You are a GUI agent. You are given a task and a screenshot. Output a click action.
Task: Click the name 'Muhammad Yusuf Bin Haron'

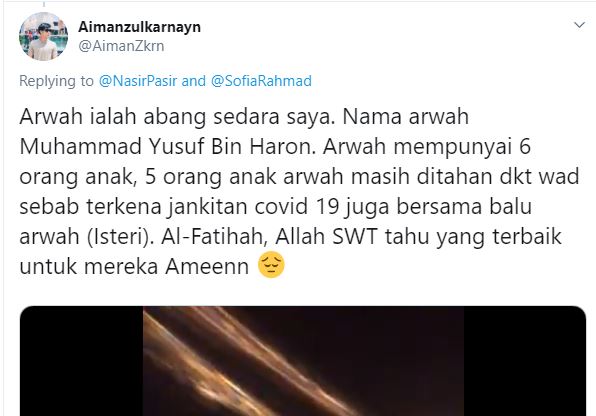point(168,146)
